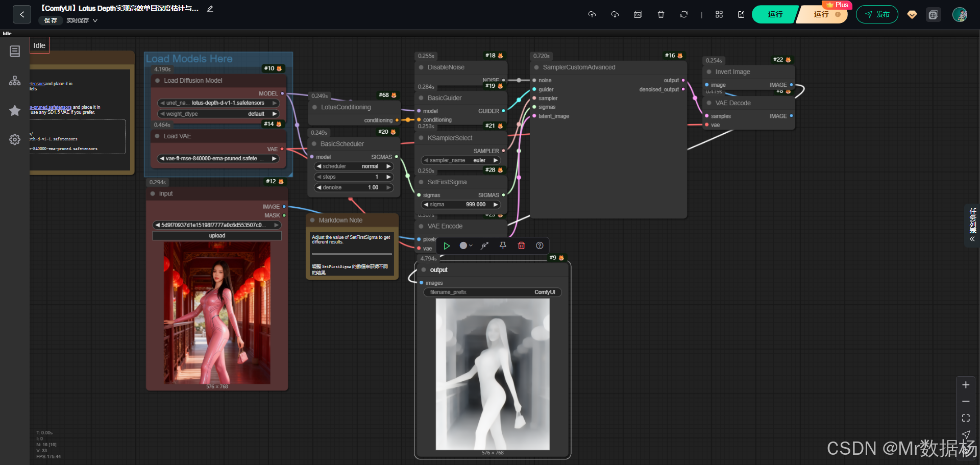Open the a-pruned.safetensors link
This screenshot has height=465, width=980.
click(x=51, y=107)
